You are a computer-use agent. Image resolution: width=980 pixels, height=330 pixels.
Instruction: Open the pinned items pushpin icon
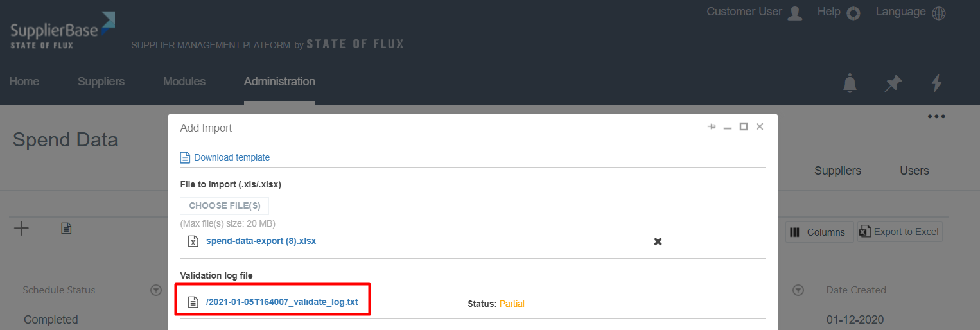coord(893,83)
